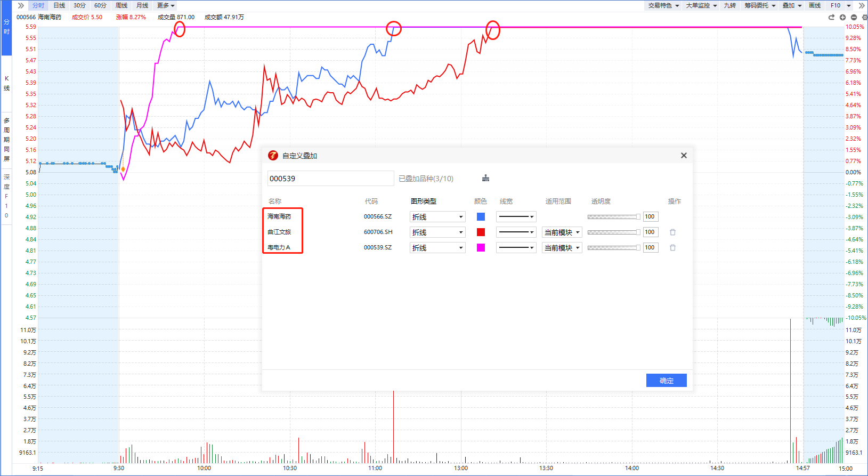Click the magenta color swatch for 粤电力A
Viewport: 868px width, 476px height.
pos(481,248)
